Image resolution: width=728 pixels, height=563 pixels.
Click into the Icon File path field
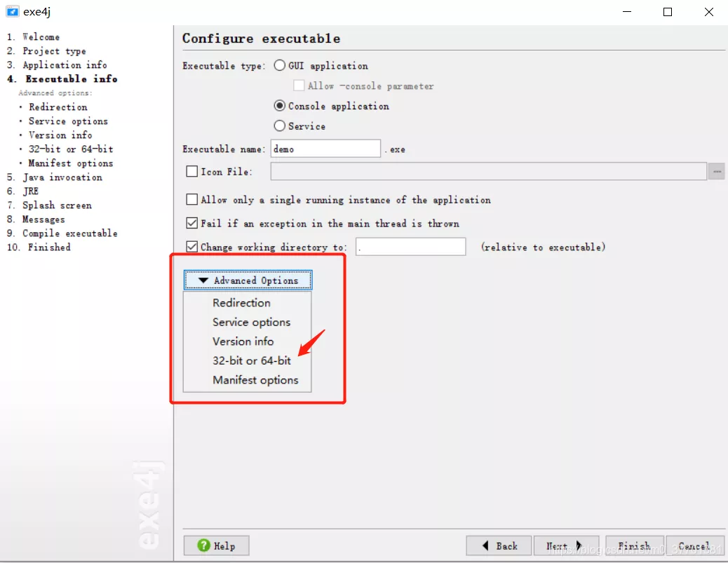488,171
